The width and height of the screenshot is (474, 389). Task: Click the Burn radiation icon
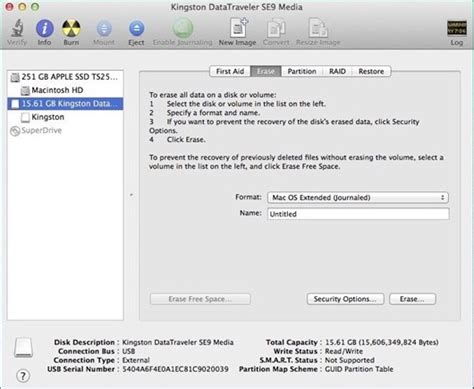pos(71,28)
